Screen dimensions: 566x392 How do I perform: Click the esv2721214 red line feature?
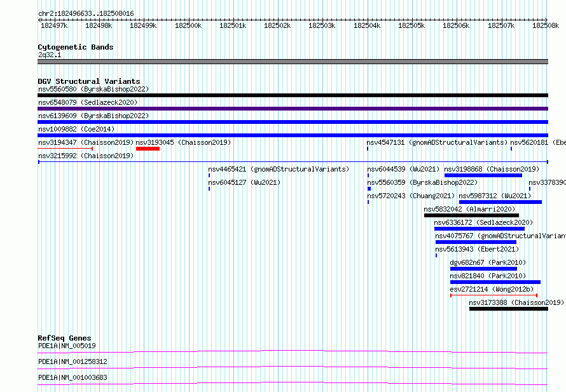pyautogui.click(x=494, y=295)
